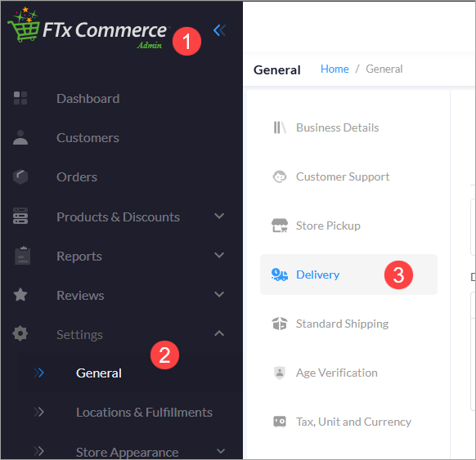
Task: Click the FTx Commerce cart logo
Action: [x=24, y=25]
